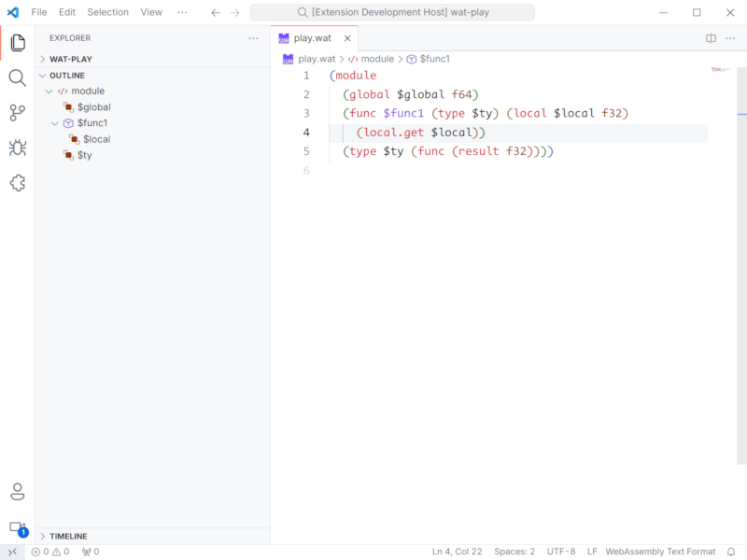Click the wat-play command center search box

tap(392, 12)
